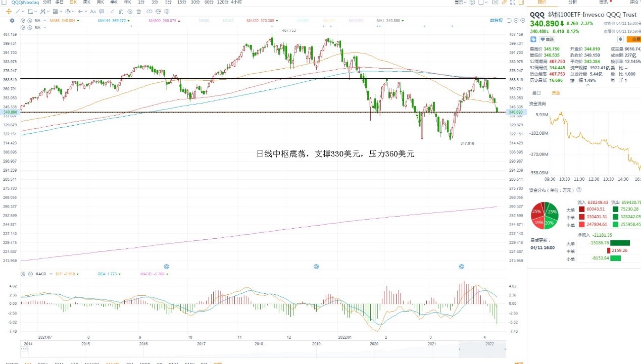Toggle the magnet snap tool
The image size is (641, 364).
point(121,12)
